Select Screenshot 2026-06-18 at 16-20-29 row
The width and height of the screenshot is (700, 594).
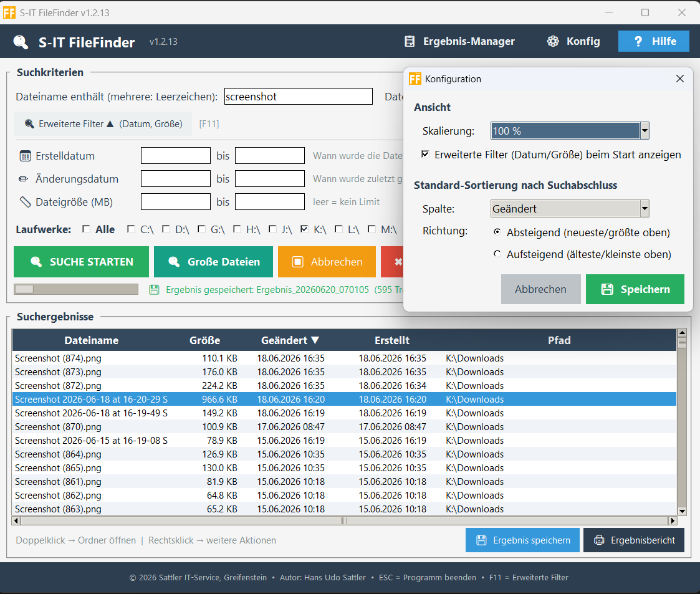(x=344, y=400)
